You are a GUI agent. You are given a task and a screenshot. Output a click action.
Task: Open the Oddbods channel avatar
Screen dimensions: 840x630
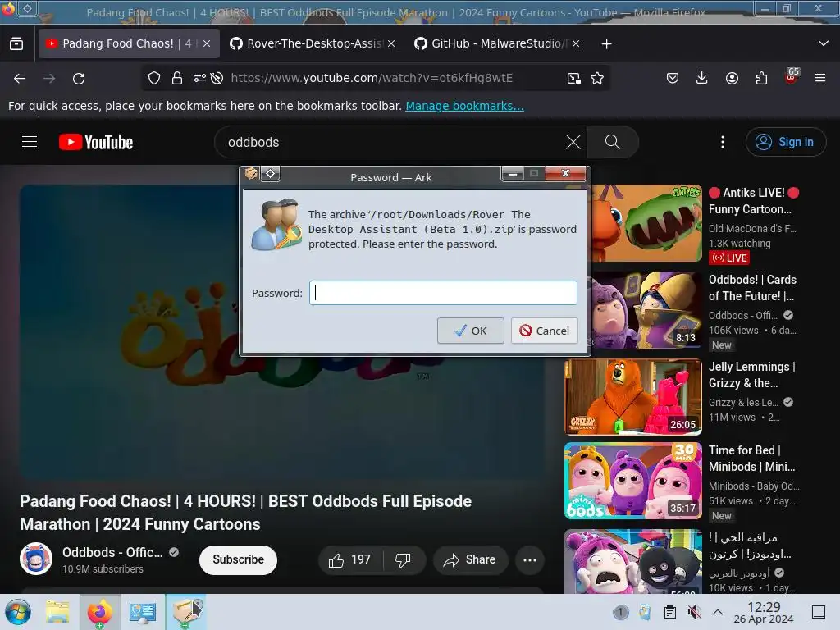point(36,559)
